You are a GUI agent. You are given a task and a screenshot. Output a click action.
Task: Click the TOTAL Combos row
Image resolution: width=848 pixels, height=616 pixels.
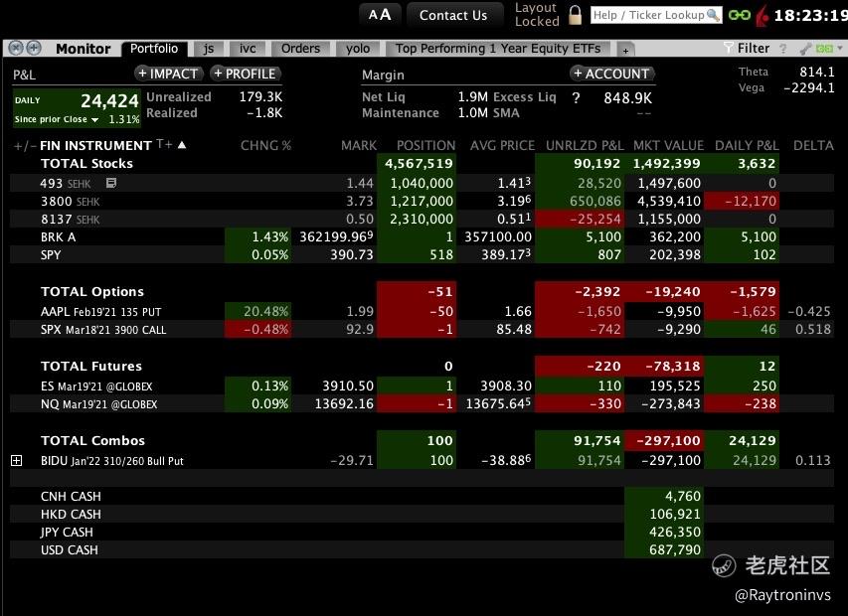(x=422, y=440)
